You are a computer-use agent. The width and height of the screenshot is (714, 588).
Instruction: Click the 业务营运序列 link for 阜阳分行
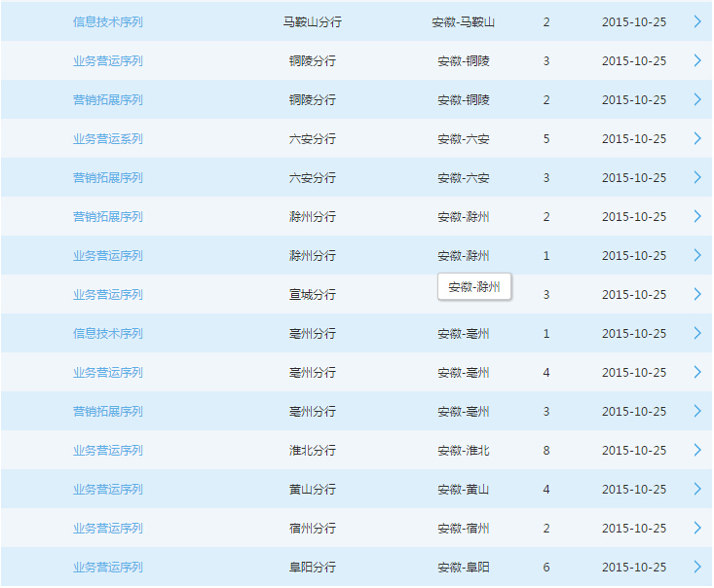click(x=107, y=567)
